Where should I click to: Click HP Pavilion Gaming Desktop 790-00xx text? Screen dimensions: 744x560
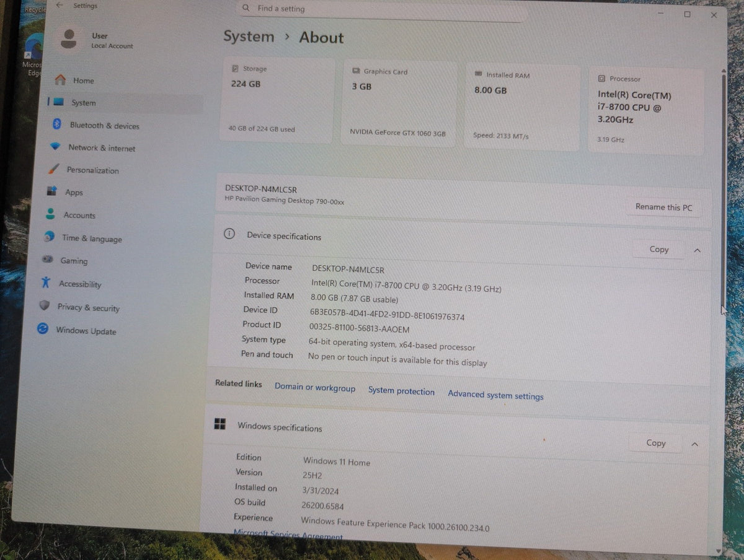(284, 201)
